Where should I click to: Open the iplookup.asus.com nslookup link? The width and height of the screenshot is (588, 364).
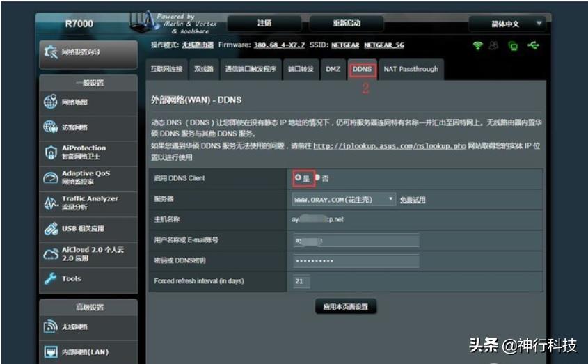[x=390, y=146]
